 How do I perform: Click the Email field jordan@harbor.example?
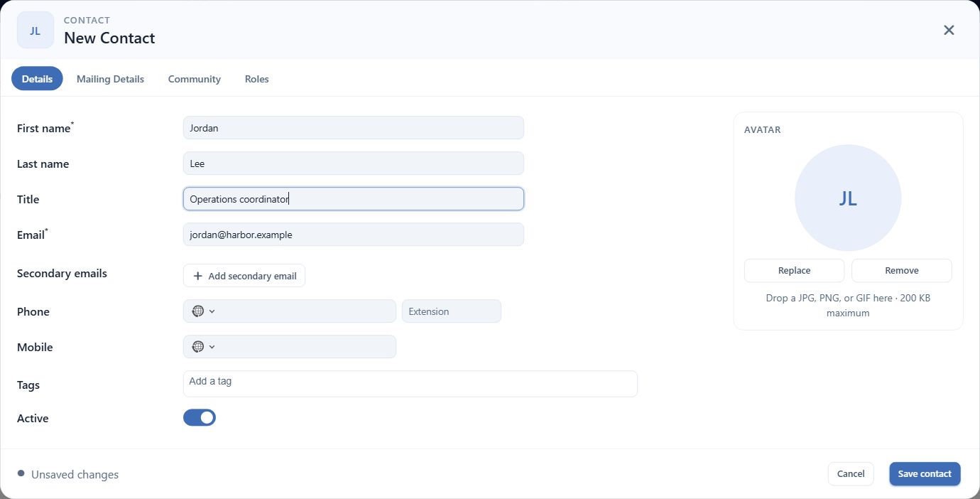tap(354, 235)
